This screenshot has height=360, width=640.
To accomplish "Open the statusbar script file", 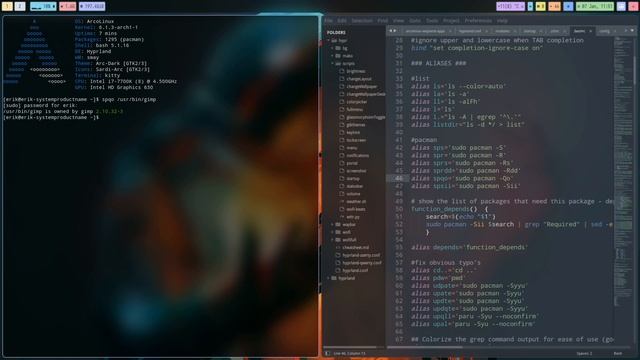I will pyautogui.click(x=355, y=186).
